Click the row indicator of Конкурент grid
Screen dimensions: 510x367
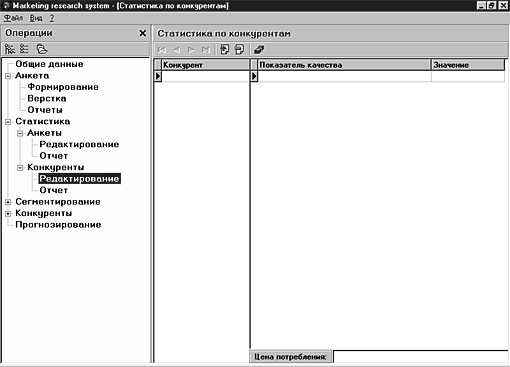(x=158, y=76)
